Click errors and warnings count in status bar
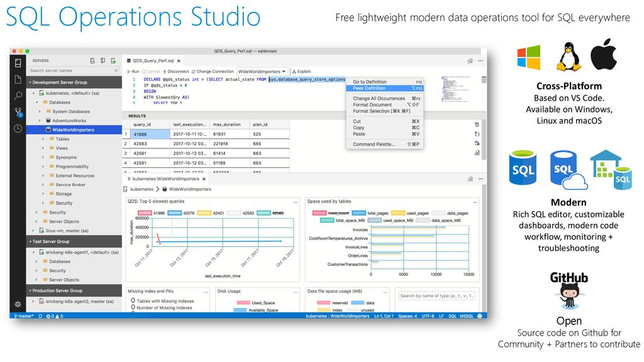 [55, 316]
